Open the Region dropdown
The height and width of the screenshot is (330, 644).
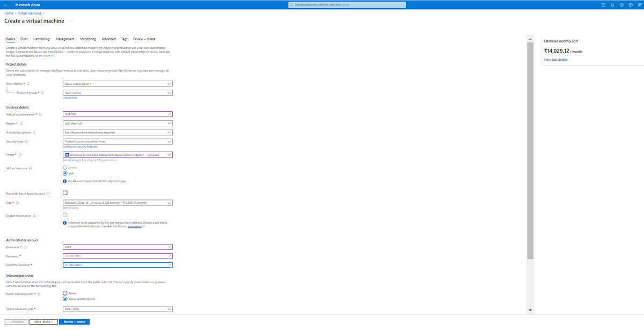118,123
